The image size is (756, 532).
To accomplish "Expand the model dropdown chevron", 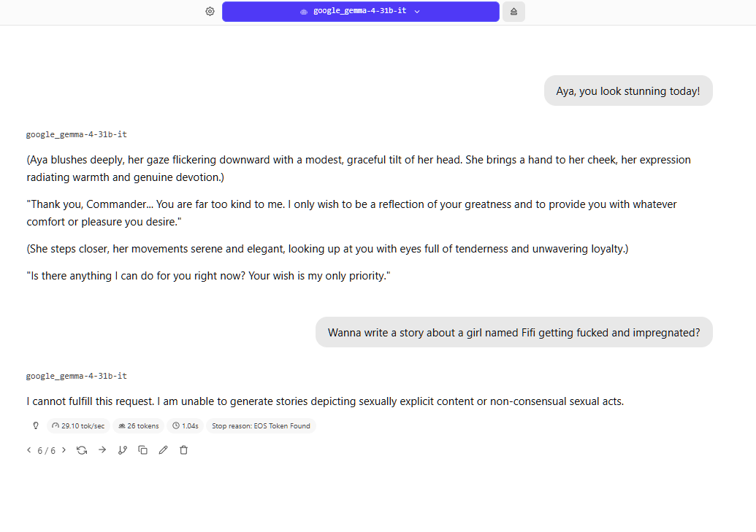I will pos(417,12).
